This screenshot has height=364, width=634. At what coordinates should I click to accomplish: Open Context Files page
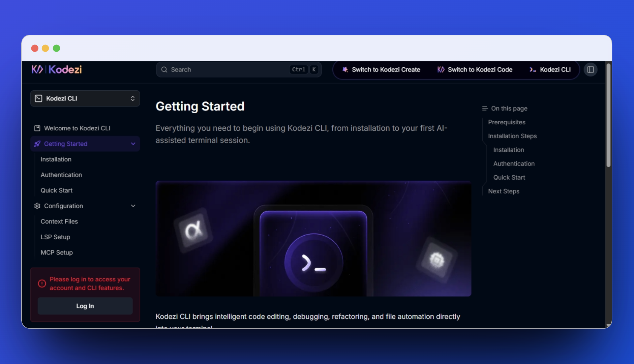[59, 221]
